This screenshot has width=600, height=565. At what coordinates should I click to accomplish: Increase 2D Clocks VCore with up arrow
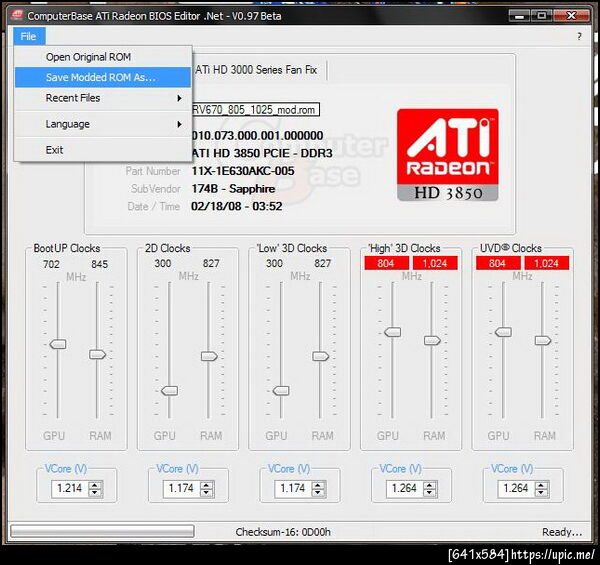click(206, 485)
